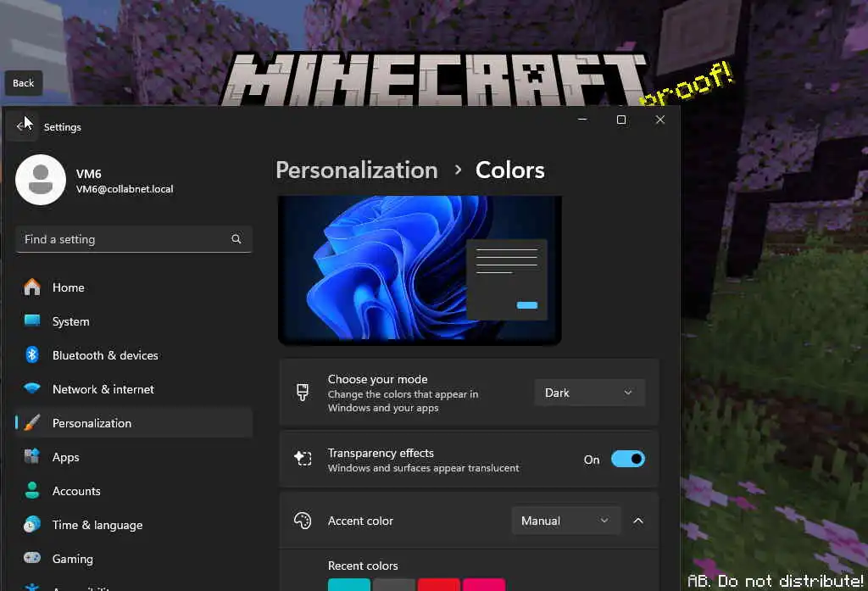Click the Home house icon
Image resolution: width=868 pixels, height=591 pixels.
[32, 287]
